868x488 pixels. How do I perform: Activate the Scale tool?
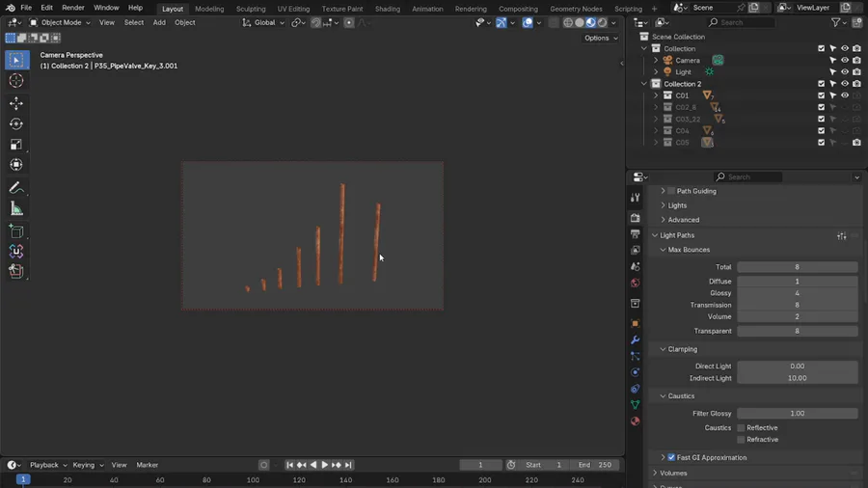(x=16, y=145)
